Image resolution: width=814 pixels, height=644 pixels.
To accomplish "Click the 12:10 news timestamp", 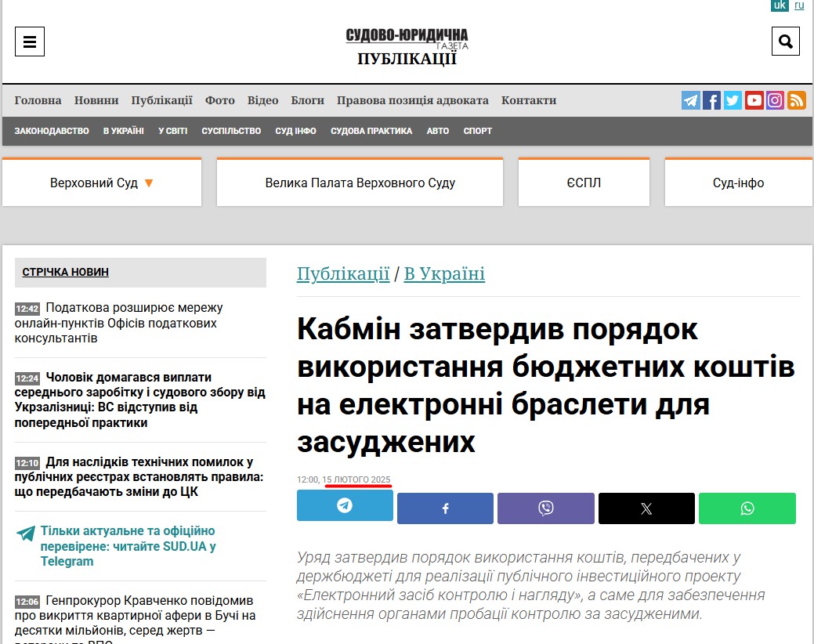I will (x=27, y=463).
